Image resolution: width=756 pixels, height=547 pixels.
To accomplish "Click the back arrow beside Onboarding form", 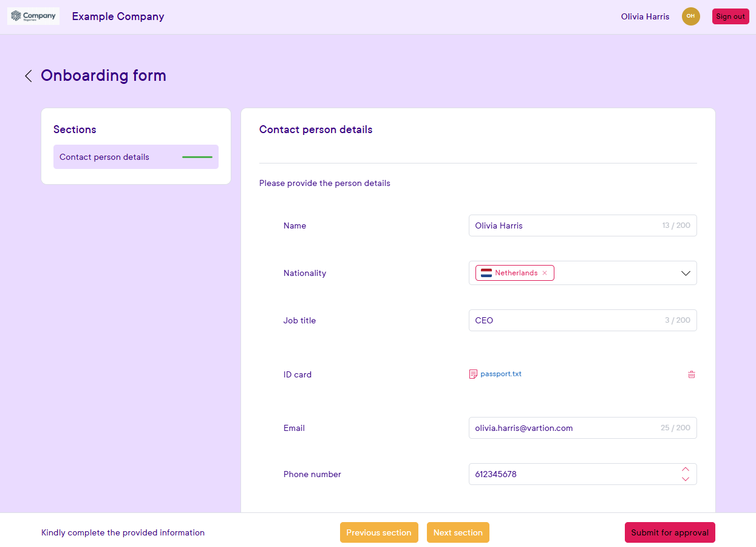I will (x=28, y=76).
